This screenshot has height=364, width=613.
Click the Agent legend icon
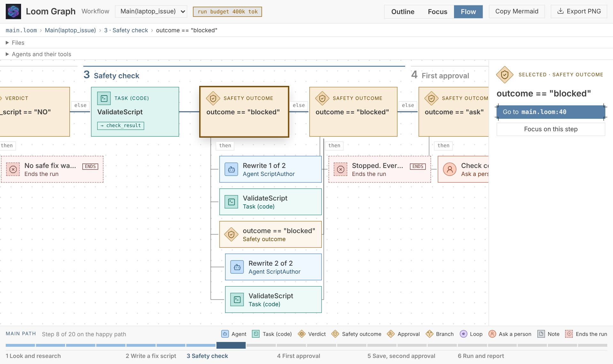(225, 334)
